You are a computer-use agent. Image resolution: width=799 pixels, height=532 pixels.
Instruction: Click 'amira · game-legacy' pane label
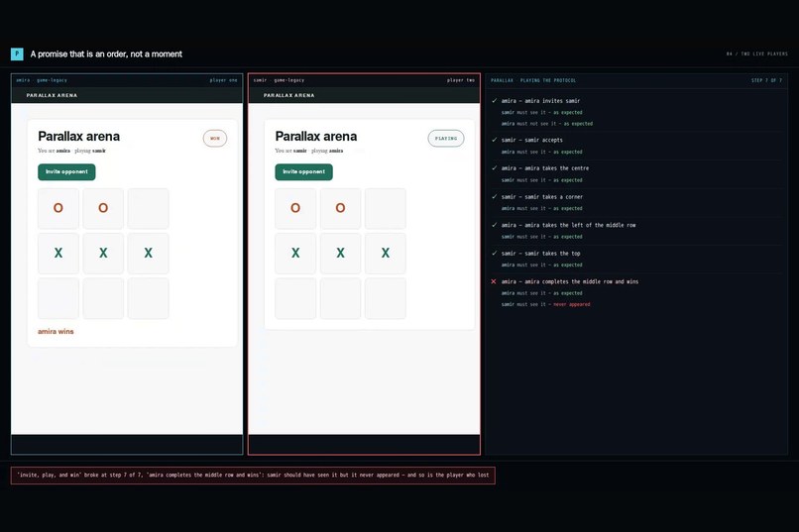click(x=42, y=80)
